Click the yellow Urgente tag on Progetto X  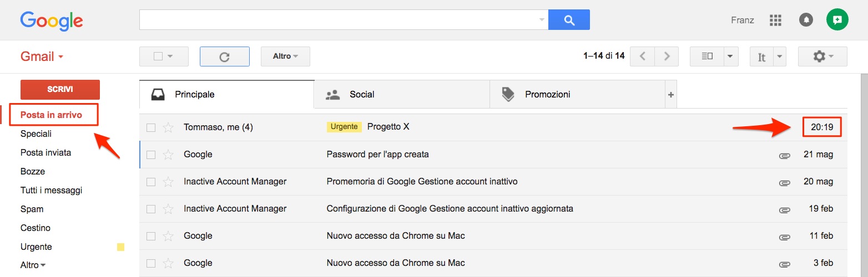tap(344, 127)
